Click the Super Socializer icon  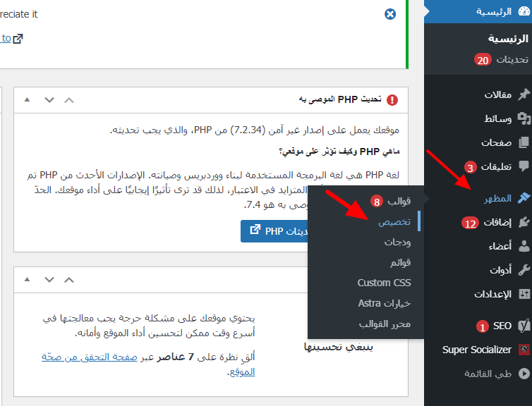pos(524,350)
